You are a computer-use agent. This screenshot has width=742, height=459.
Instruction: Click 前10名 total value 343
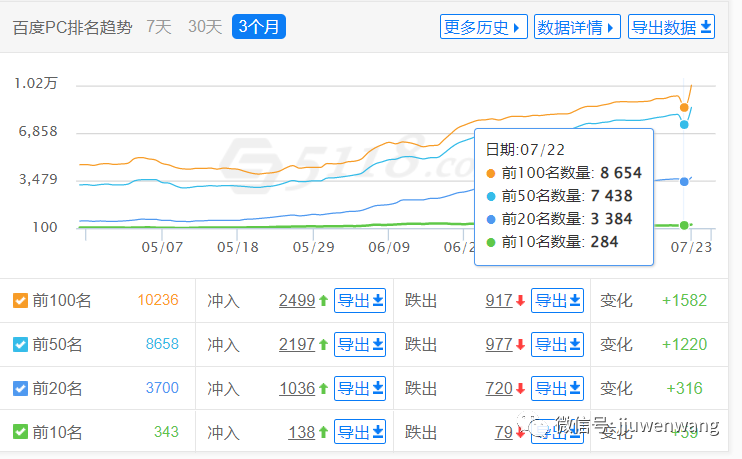click(x=166, y=432)
